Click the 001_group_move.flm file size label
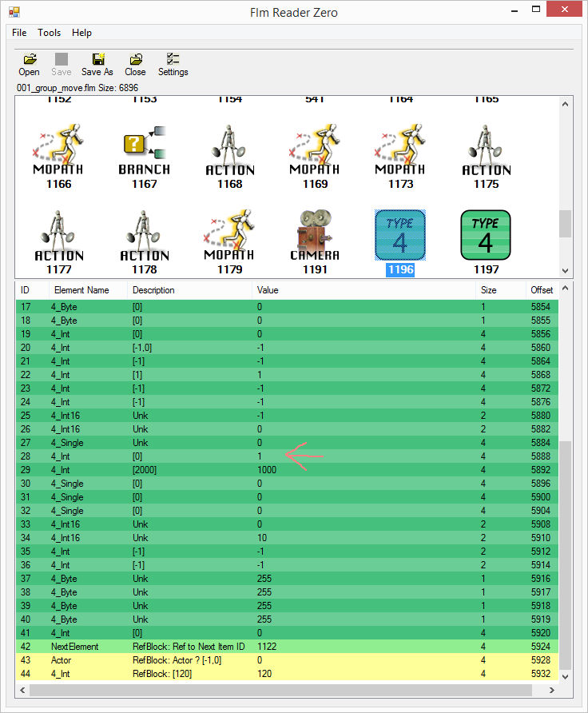This screenshot has height=713, width=588. pyautogui.click(x=77, y=88)
